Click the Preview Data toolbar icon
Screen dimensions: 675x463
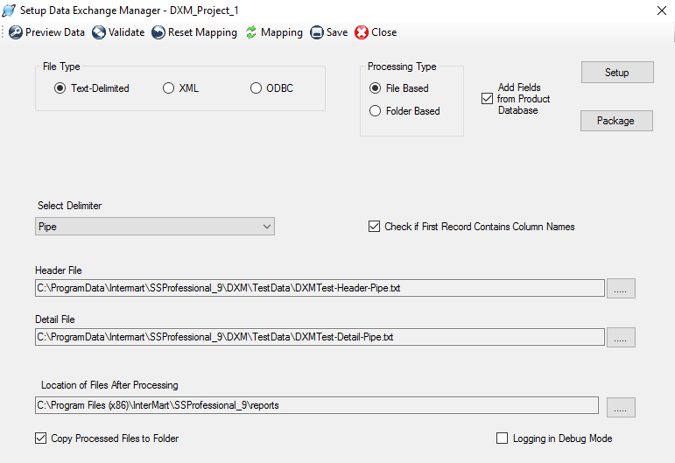pyautogui.click(x=15, y=33)
